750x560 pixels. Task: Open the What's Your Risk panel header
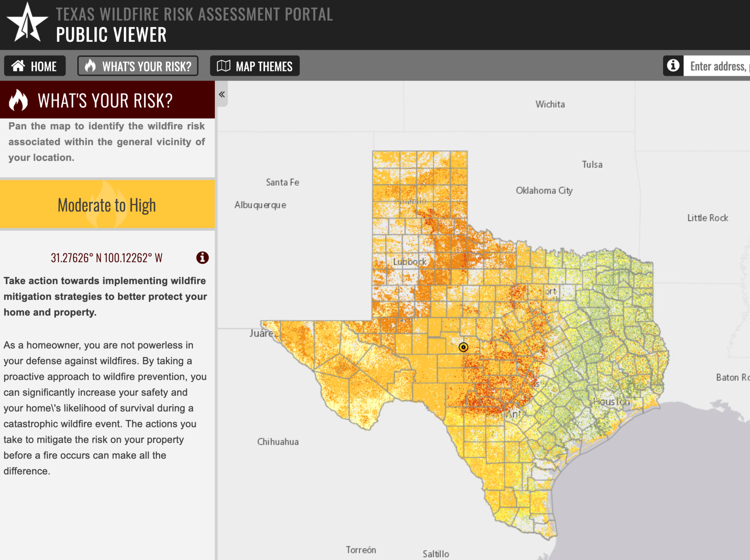coord(105,99)
